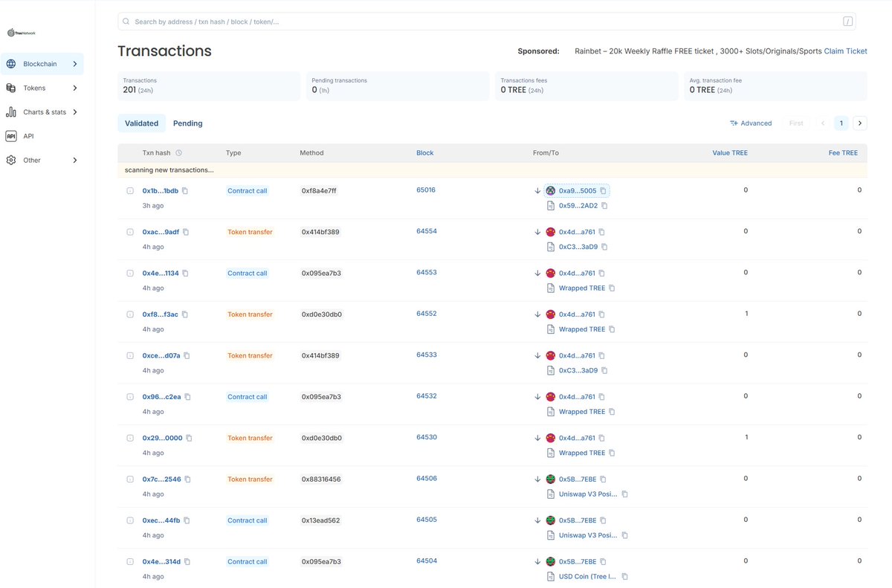Expand details for transaction 0xf8...f3ac

[x=130, y=314]
